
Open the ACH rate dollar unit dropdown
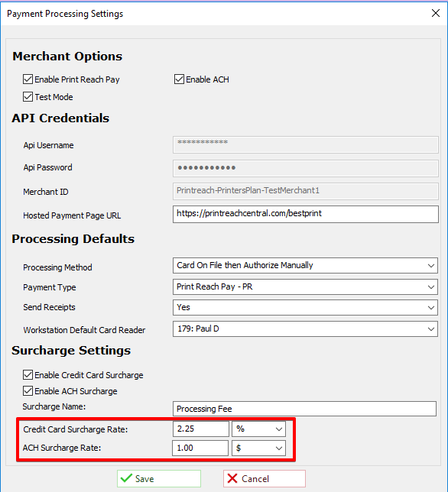258,448
